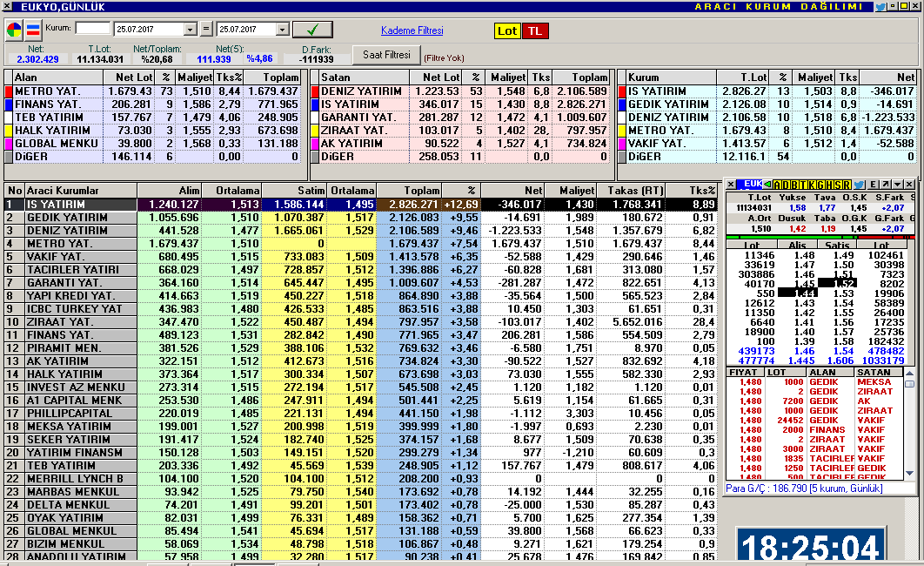924x566 pixels.
Task: Click the E button in EUK panel
Action: pyautogui.click(x=874, y=185)
